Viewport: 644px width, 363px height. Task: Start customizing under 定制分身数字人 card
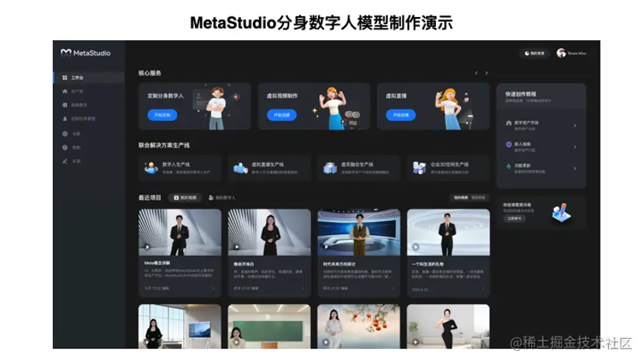(x=162, y=115)
